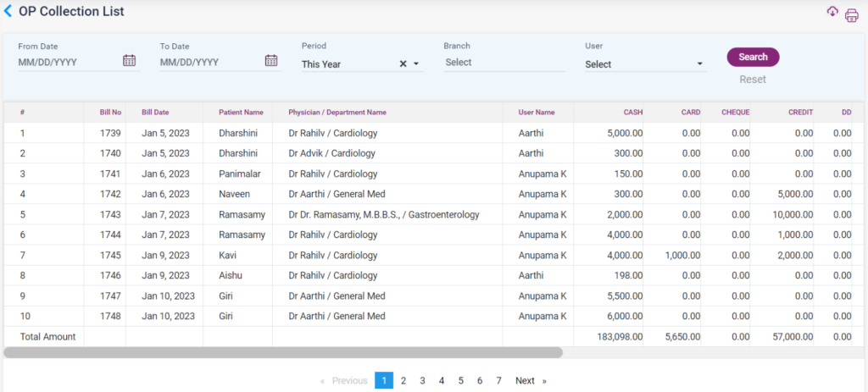868x392 pixels.
Task: Click the Search button
Action: tap(753, 57)
